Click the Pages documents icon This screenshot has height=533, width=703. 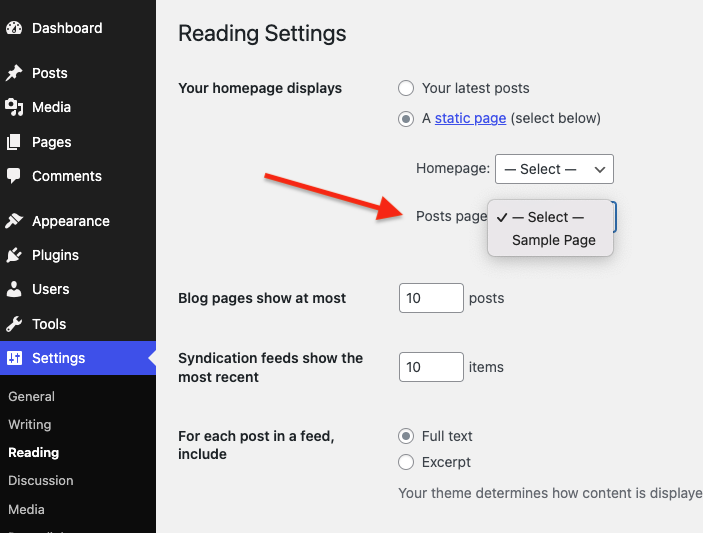point(14,142)
